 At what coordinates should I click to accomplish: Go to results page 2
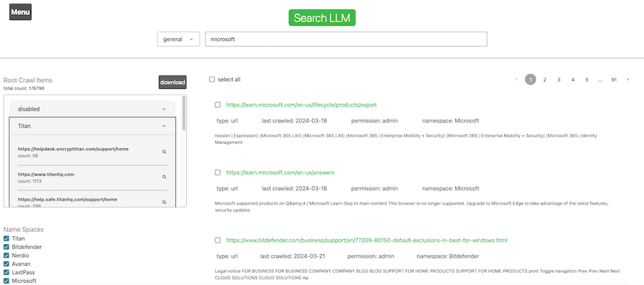point(545,79)
